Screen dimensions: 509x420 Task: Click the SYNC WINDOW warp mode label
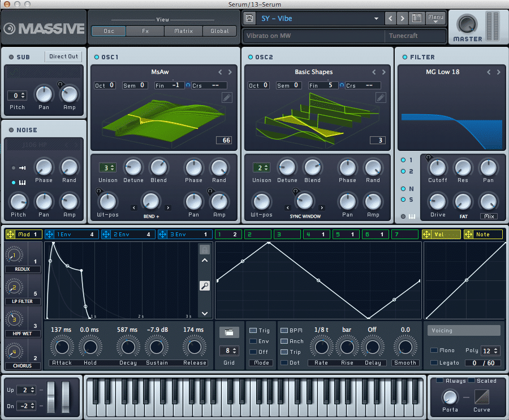(x=305, y=217)
